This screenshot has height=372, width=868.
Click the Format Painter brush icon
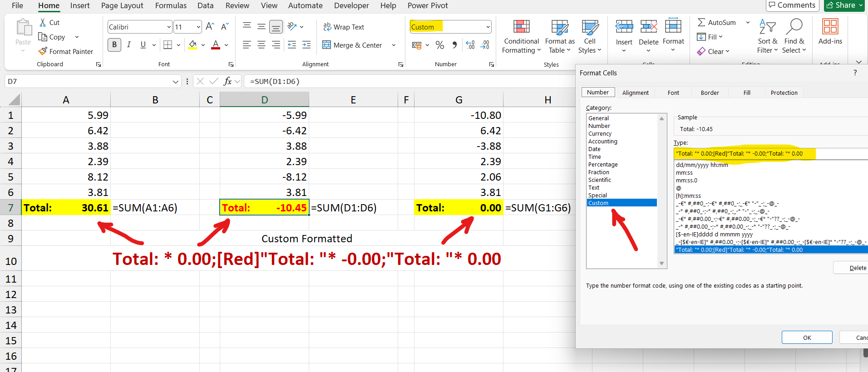43,51
